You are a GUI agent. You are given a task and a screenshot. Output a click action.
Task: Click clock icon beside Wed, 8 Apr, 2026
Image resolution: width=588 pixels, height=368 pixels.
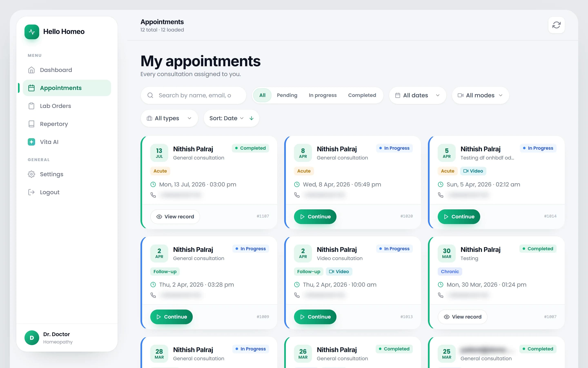coord(297,184)
